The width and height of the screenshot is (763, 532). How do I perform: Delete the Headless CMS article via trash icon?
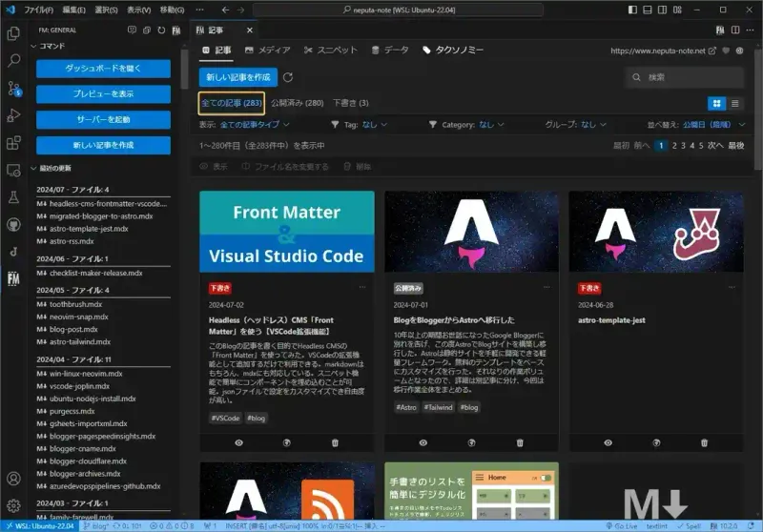(335, 442)
